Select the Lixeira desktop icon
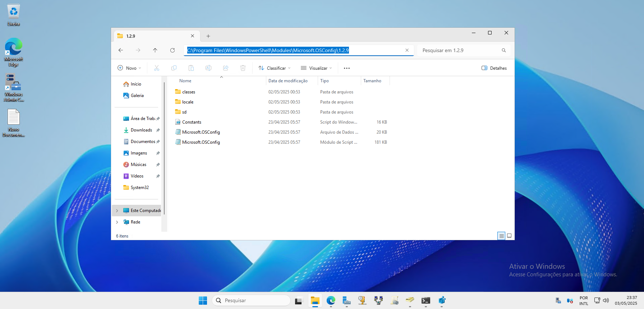Viewport: 644px width, 309px height. (13, 15)
